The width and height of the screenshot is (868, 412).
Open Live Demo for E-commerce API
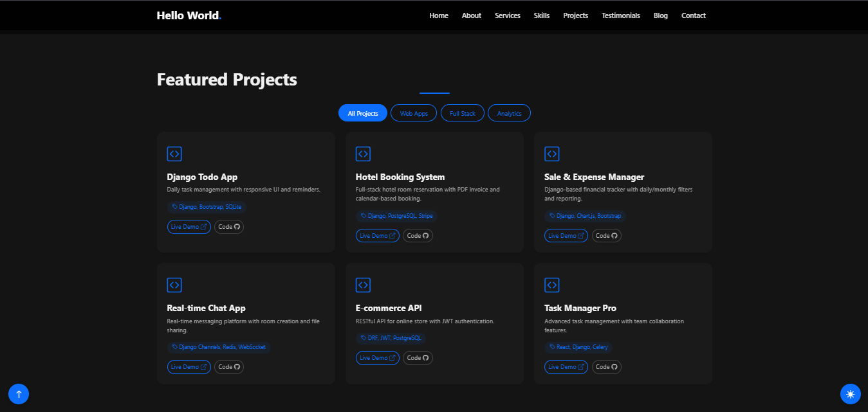[x=378, y=358]
